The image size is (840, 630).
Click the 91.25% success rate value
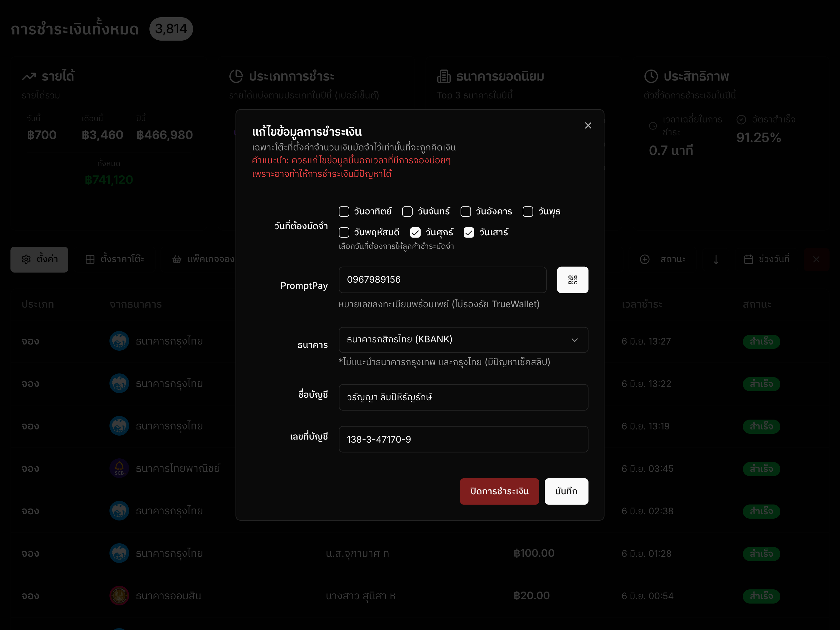[758, 138]
